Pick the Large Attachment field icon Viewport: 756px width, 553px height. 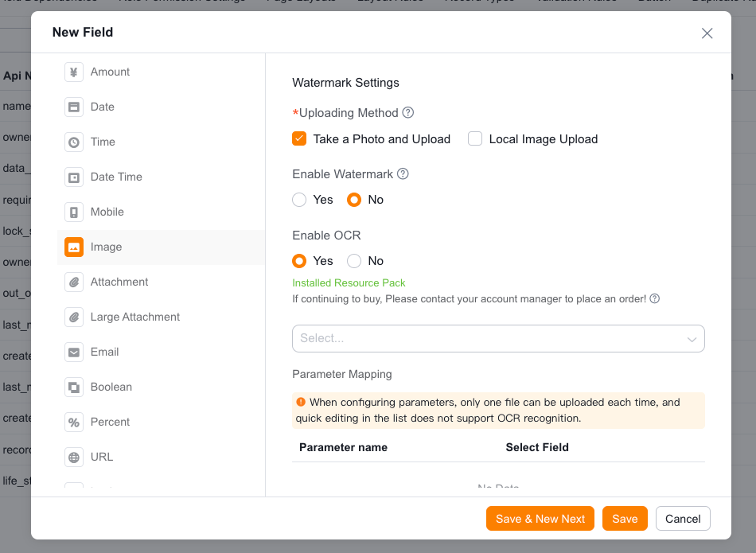(74, 317)
